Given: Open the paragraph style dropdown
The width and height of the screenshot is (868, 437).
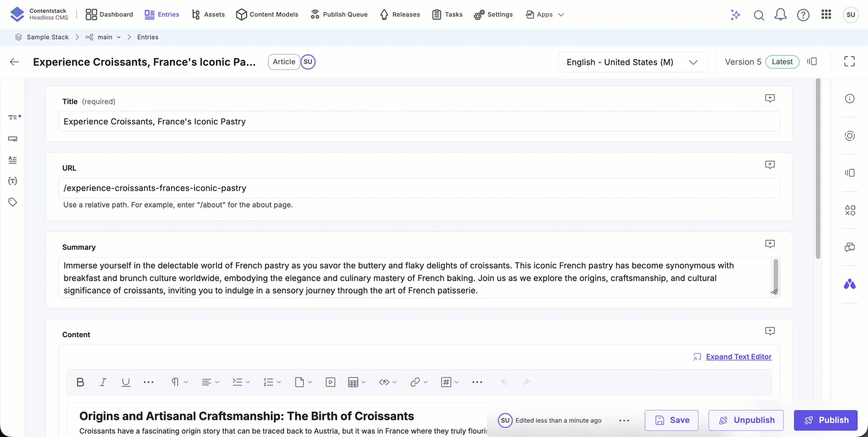Looking at the screenshot, I should coord(180,382).
